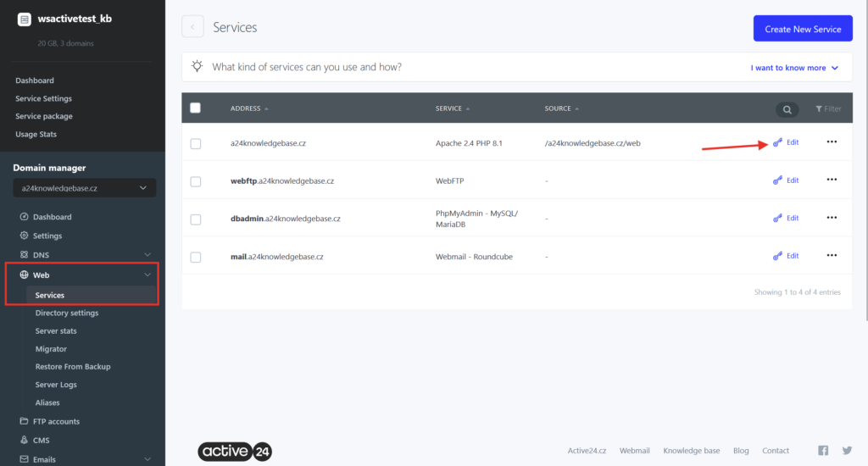
Task: Open the Twitter icon in footer
Action: (x=847, y=451)
